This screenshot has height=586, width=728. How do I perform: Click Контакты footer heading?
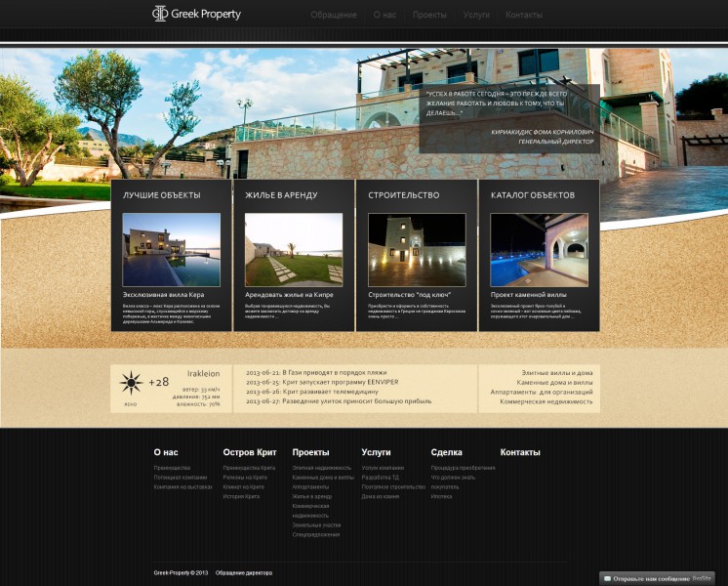pos(520,452)
